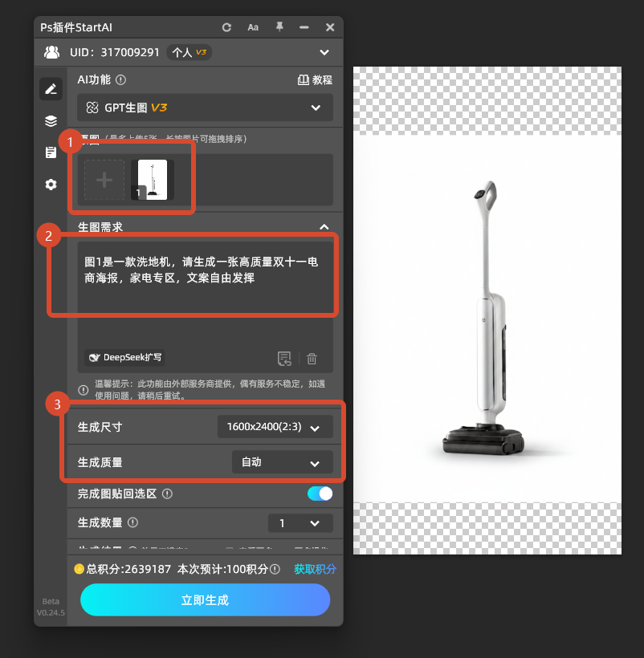Show info next to AI功能 label
The height and width of the screenshot is (658, 644).
[x=121, y=79]
